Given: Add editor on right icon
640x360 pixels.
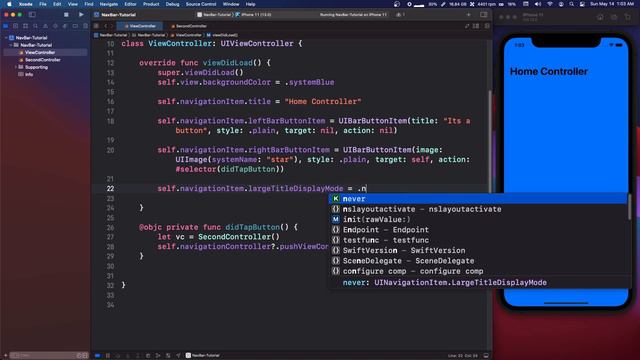Looking at the screenshot, I should pos(487,26).
